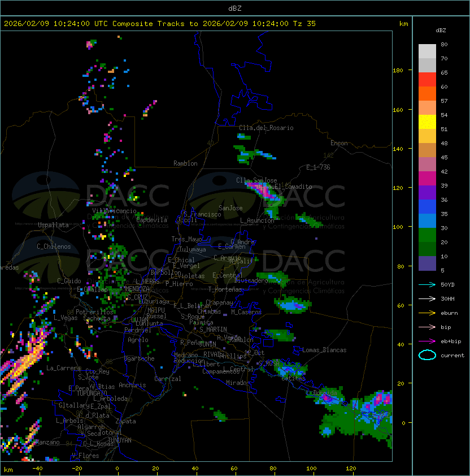Click the L_Asuncion label
Image resolution: width=470 pixels, height=476 pixels.
(257, 220)
